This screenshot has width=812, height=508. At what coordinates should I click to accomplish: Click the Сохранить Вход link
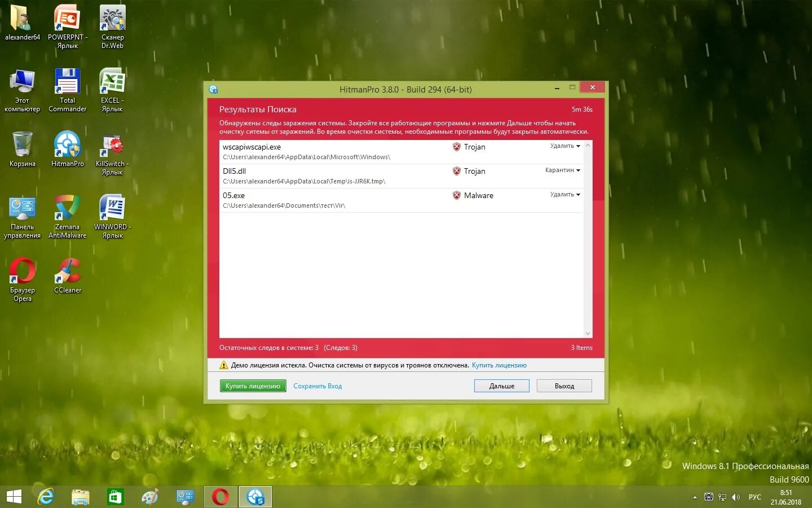(x=317, y=386)
